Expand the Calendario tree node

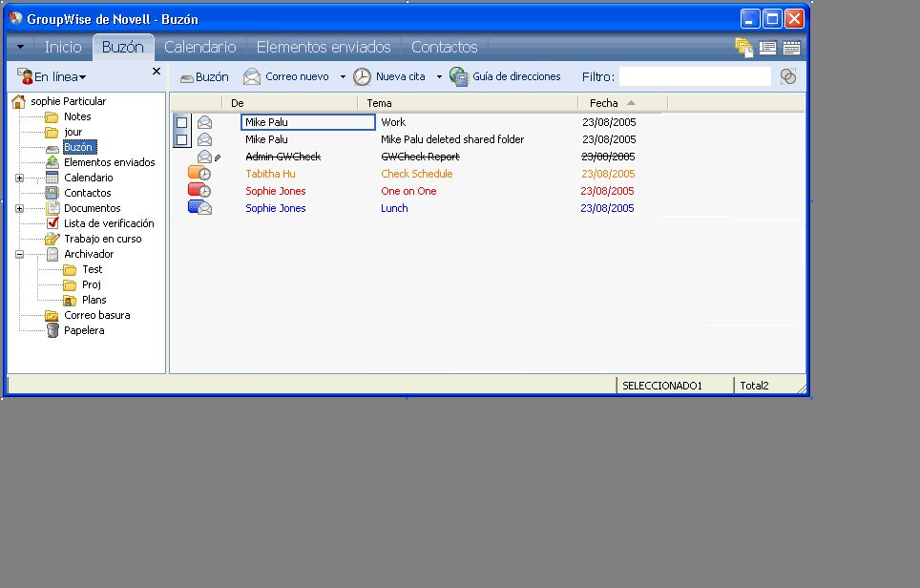(19, 178)
